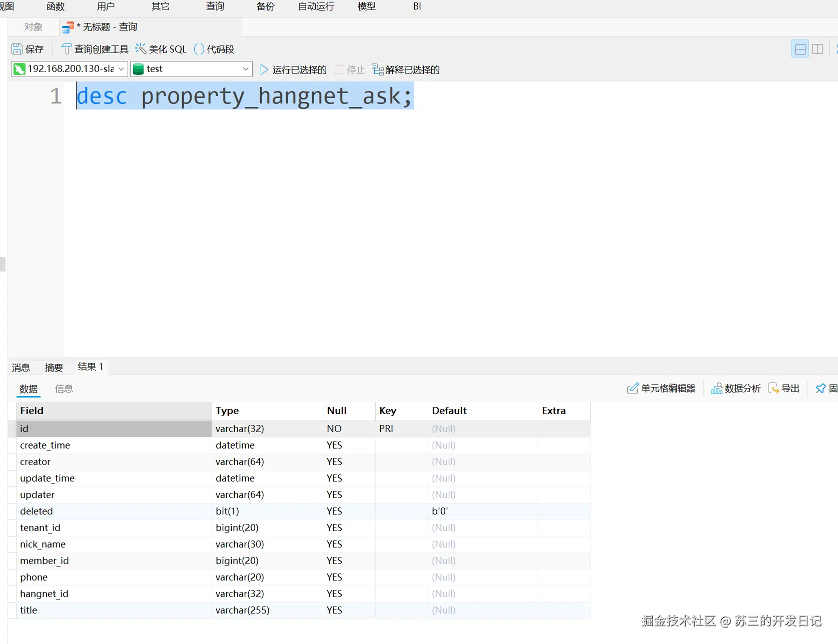Switch to the 对象 tab
The width and height of the screenshot is (838, 644).
pos(34,27)
